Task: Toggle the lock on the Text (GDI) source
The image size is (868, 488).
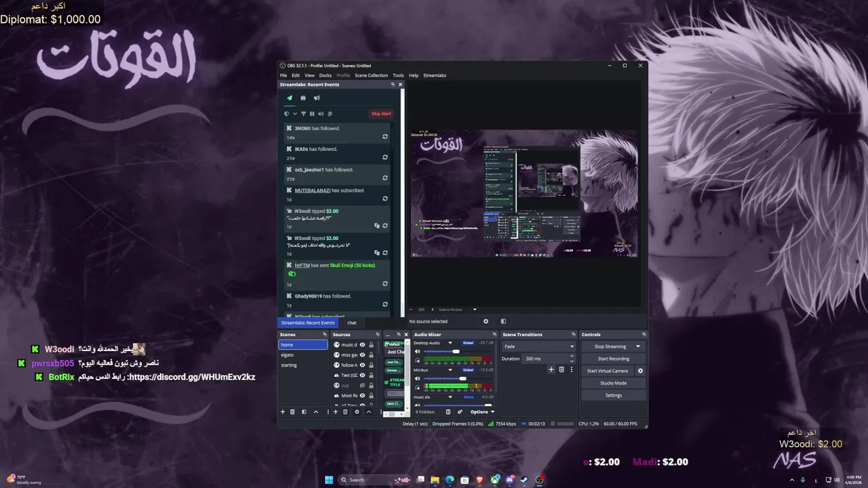Action: pyautogui.click(x=371, y=375)
